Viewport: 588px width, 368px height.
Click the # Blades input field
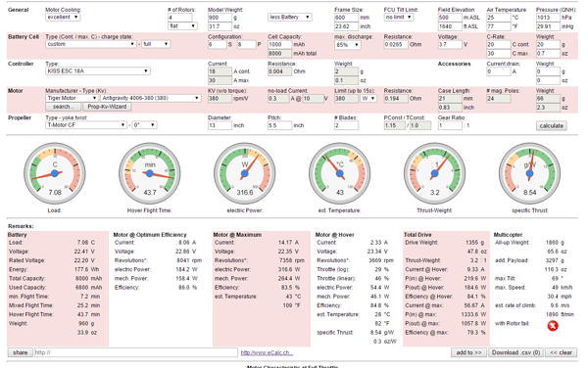346,125
